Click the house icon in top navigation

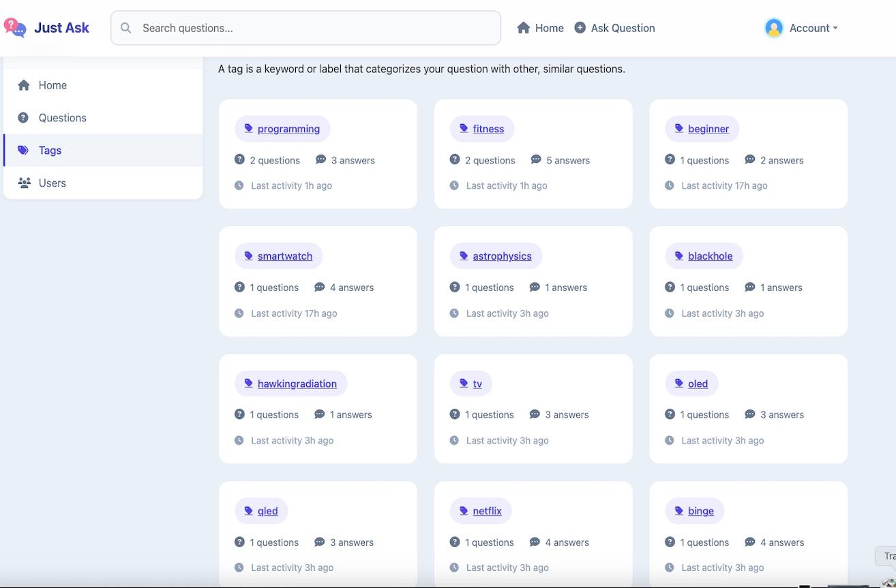coord(524,28)
